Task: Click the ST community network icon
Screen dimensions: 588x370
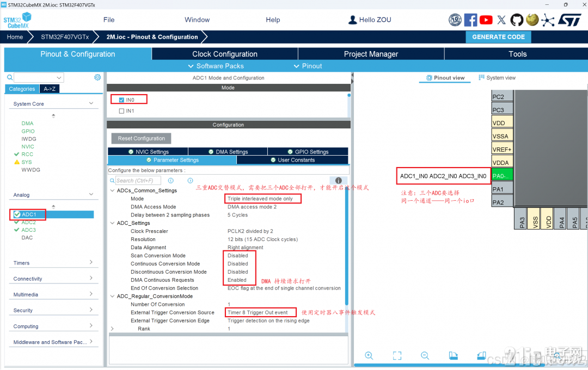Action: [x=548, y=20]
